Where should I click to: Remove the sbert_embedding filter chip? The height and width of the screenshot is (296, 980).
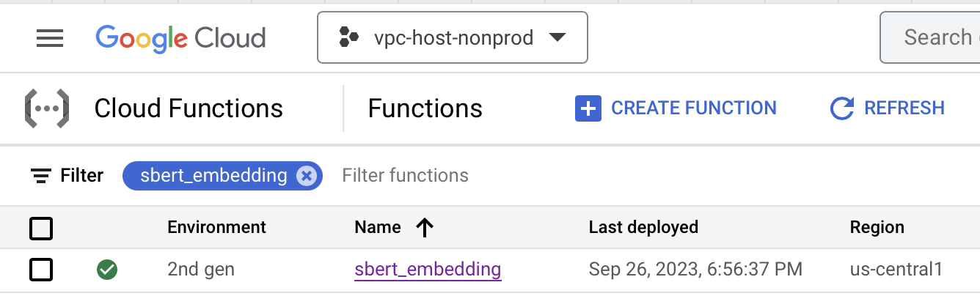(307, 176)
